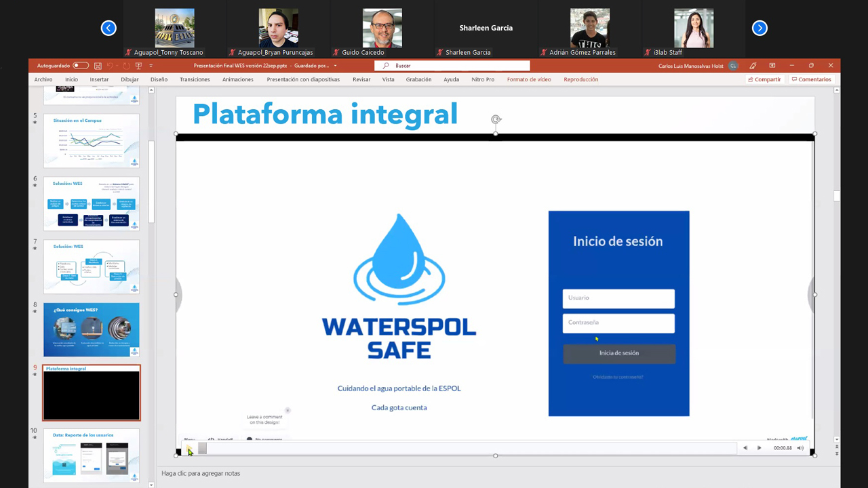Go to next participants with right arrow
This screenshot has width=868, height=488.
click(759, 28)
